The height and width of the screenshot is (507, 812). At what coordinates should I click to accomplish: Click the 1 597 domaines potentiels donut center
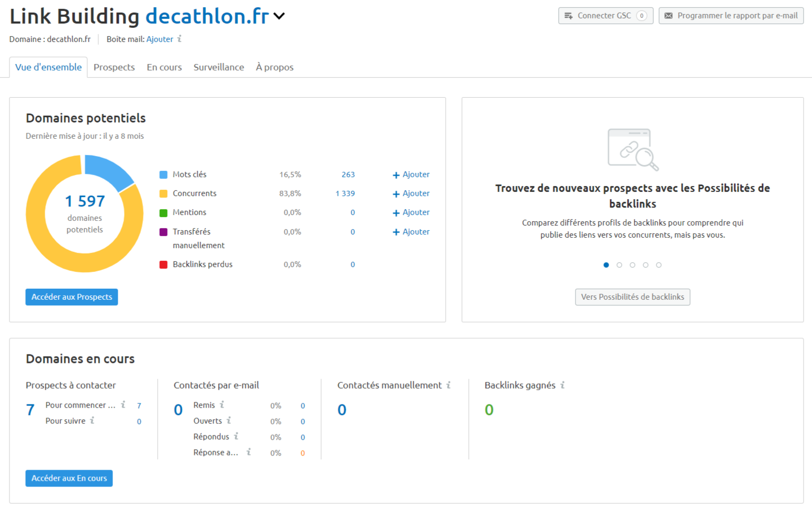85,201
